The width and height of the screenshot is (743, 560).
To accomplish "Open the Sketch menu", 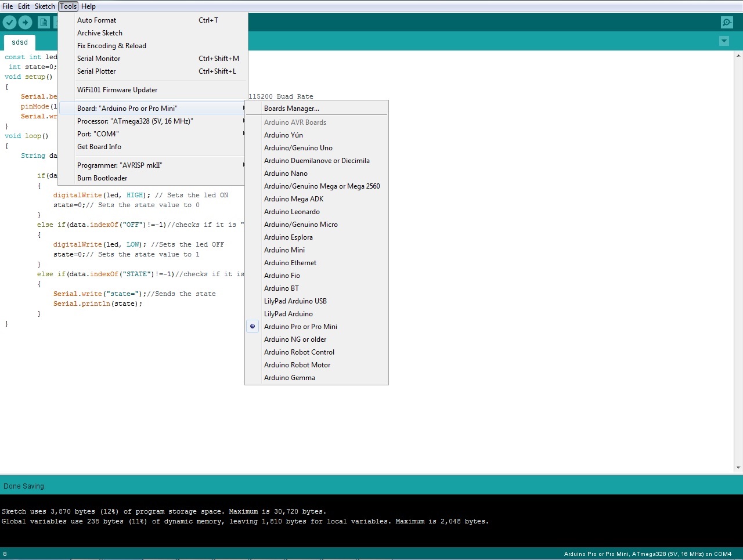I will 45,6.
